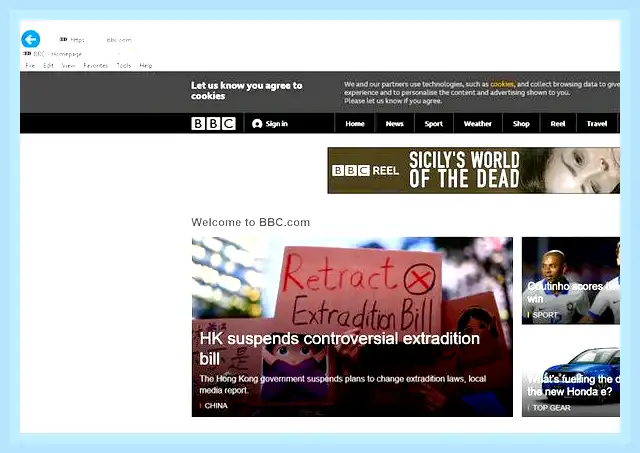Go to the News section
Image resolution: width=640 pixels, height=453 pixels.
[394, 124]
